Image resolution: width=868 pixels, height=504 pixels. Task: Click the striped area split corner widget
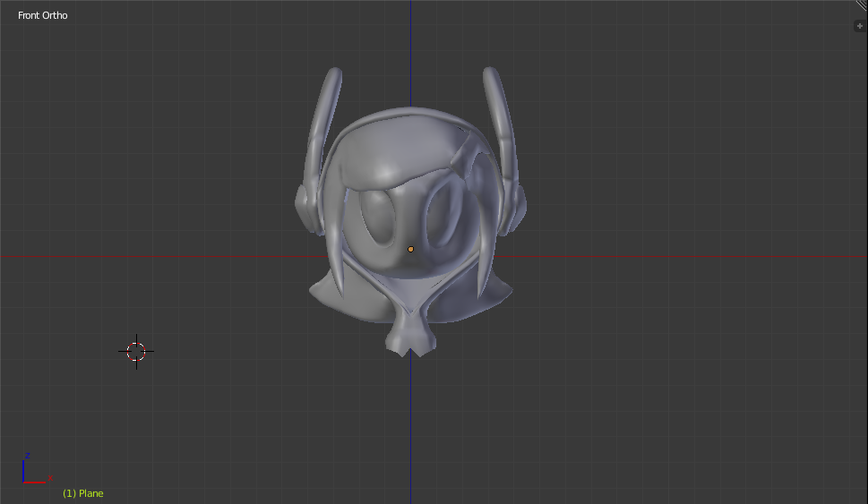pyautogui.click(x=862, y=5)
